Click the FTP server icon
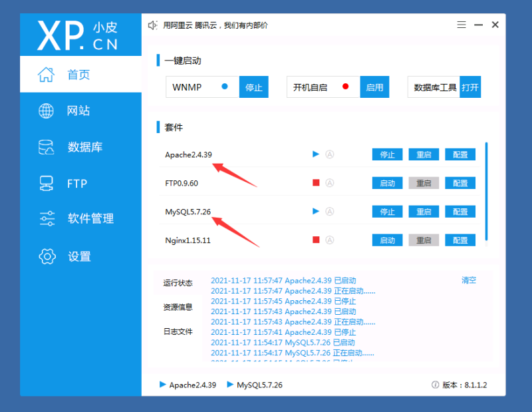Viewport: 532px width, 412px height. click(x=46, y=184)
